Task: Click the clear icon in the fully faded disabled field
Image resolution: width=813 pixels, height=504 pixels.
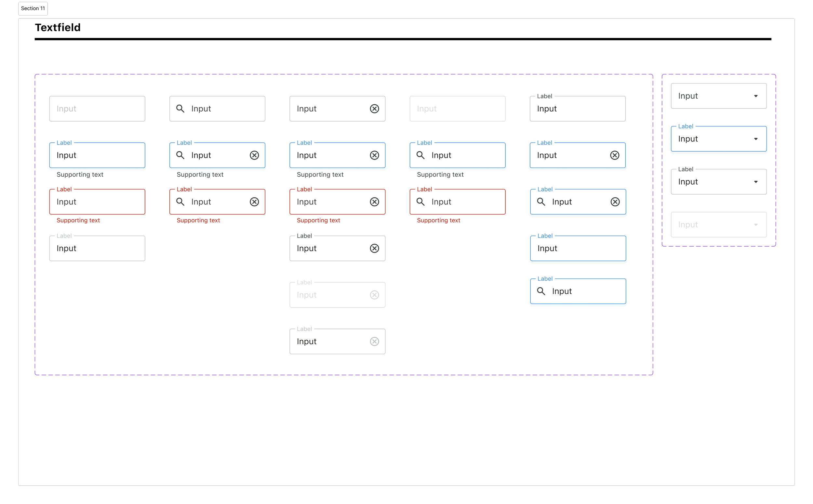Action: pyautogui.click(x=374, y=295)
